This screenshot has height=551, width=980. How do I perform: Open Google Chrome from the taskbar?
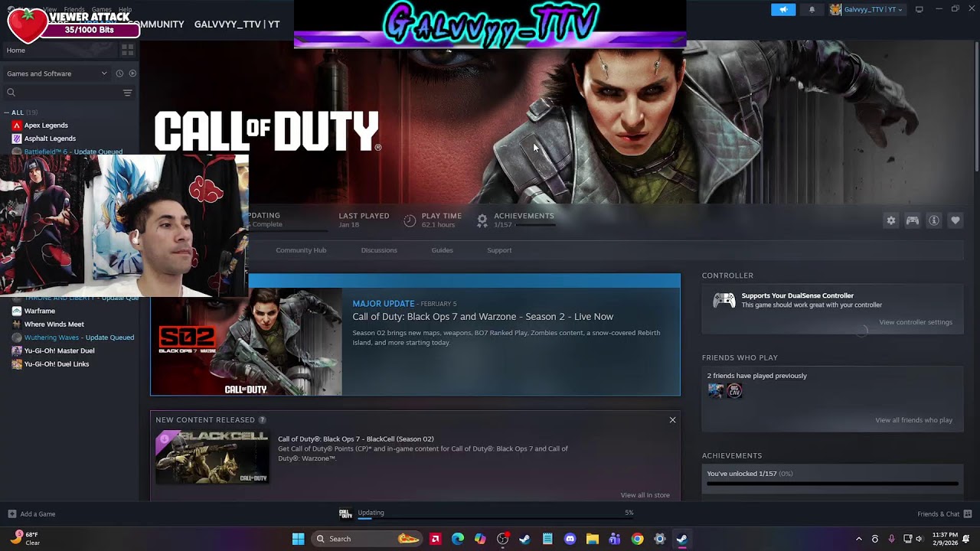(637, 539)
